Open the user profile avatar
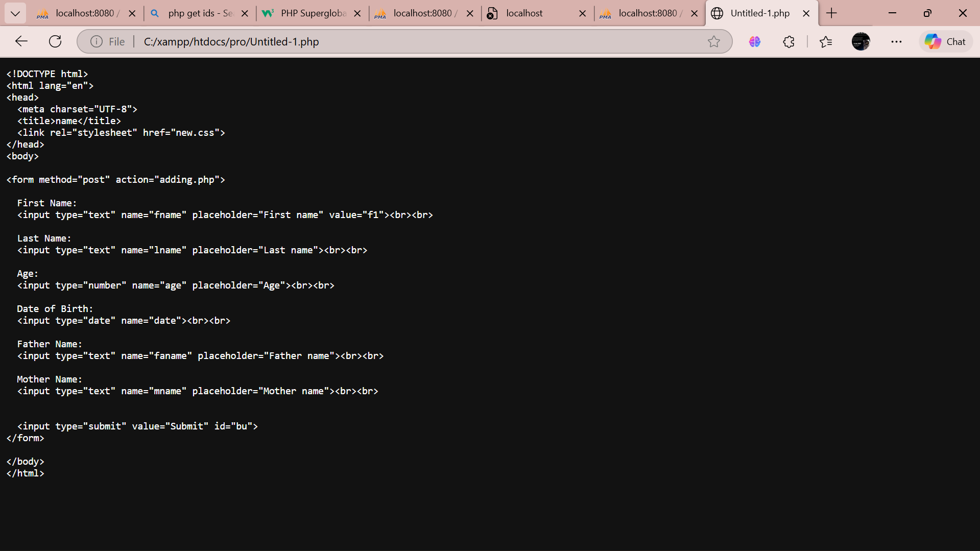Screen dimensions: 980x551 [x=861, y=41]
